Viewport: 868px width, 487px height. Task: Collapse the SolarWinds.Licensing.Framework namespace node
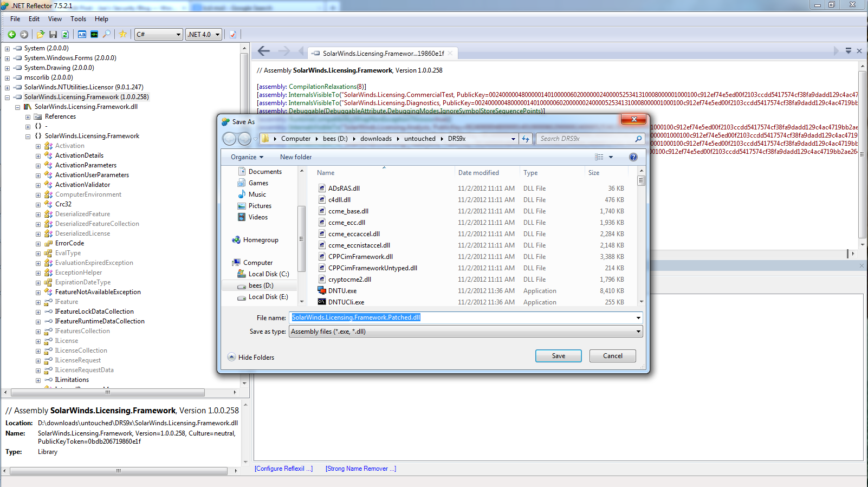tap(28, 136)
